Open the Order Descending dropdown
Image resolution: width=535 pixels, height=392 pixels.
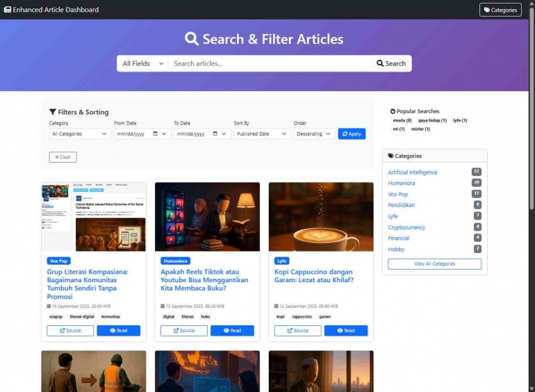(x=313, y=134)
